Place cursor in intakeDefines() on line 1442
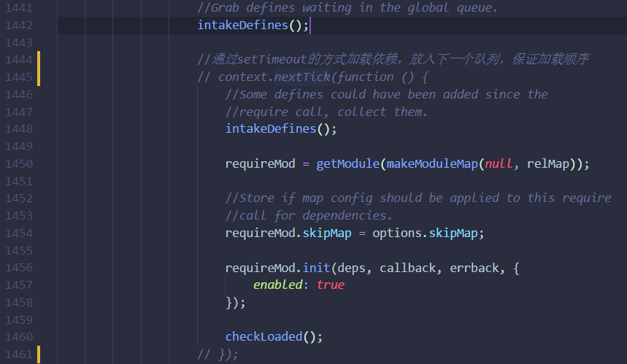The image size is (627, 364). tap(253, 26)
